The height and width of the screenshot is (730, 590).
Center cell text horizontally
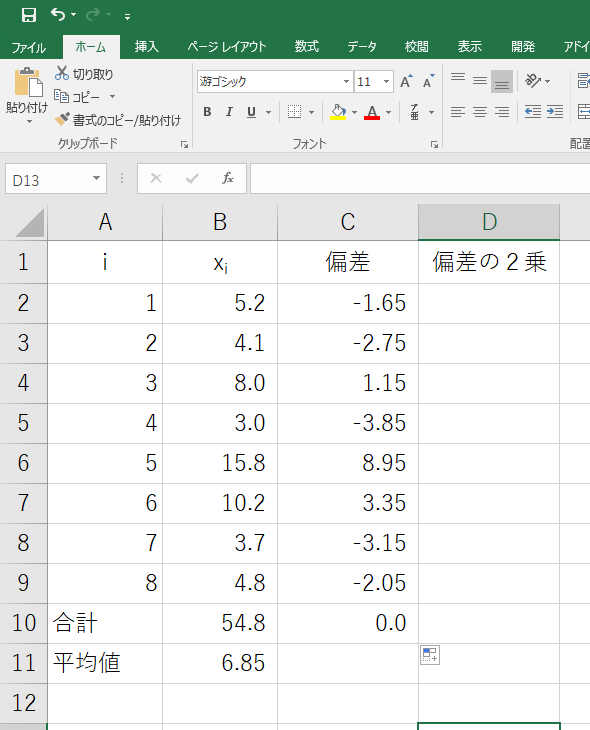(480, 112)
